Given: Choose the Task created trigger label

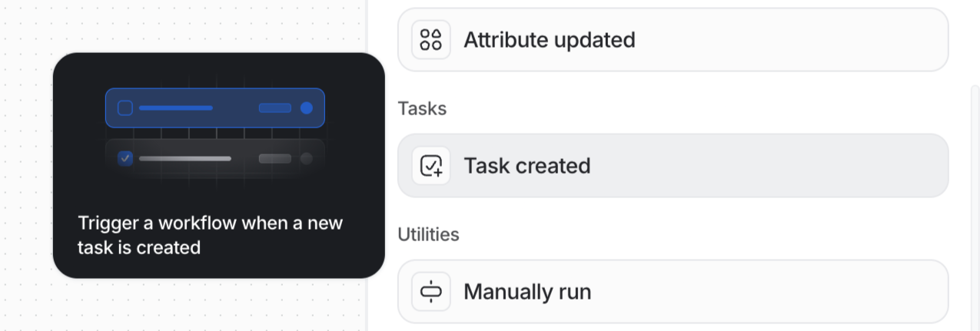Looking at the screenshot, I should [x=527, y=166].
